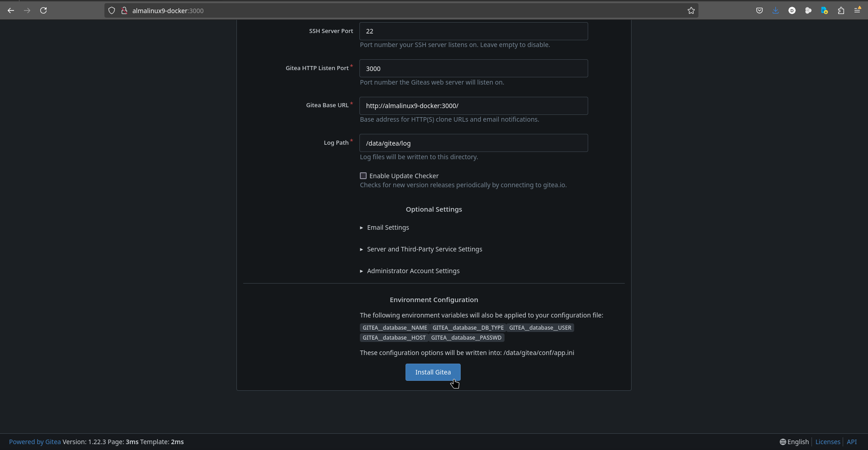
Task: Expand Email Settings section
Action: coord(387,227)
